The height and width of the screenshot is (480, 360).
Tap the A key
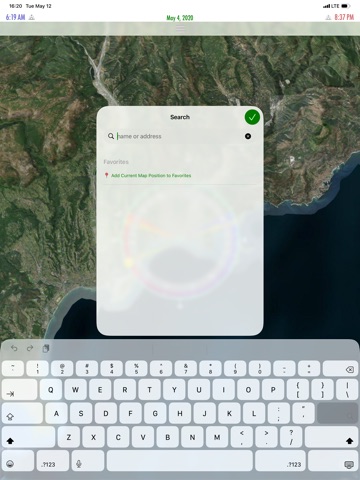click(56, 413)
